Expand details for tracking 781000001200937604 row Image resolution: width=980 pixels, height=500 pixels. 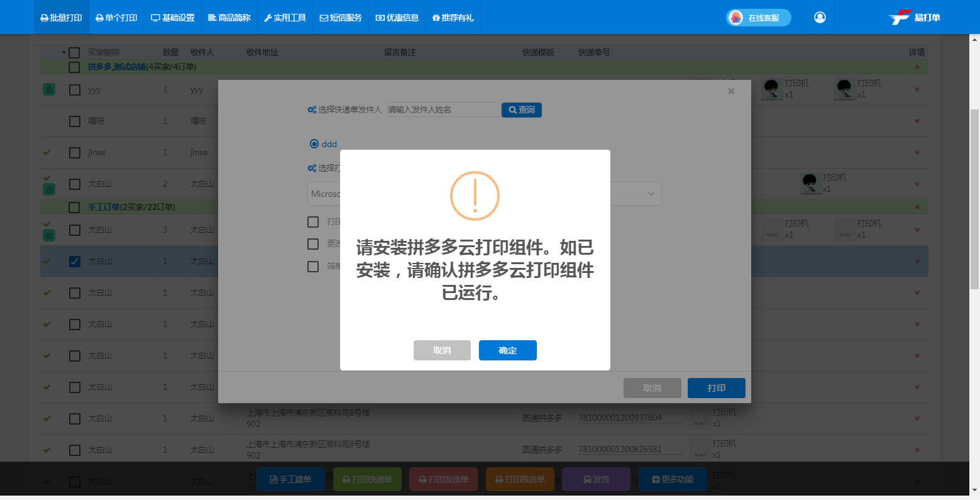[917, 419]
